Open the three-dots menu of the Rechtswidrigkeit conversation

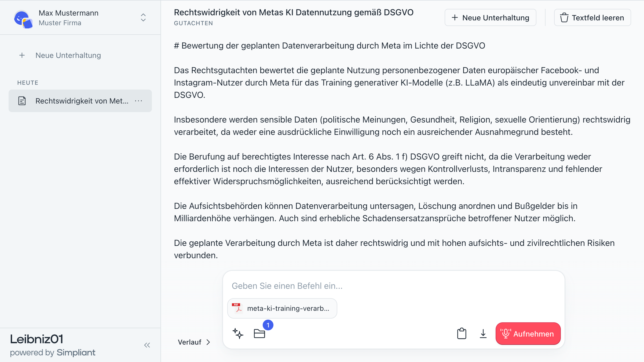(x=138, y=101)
